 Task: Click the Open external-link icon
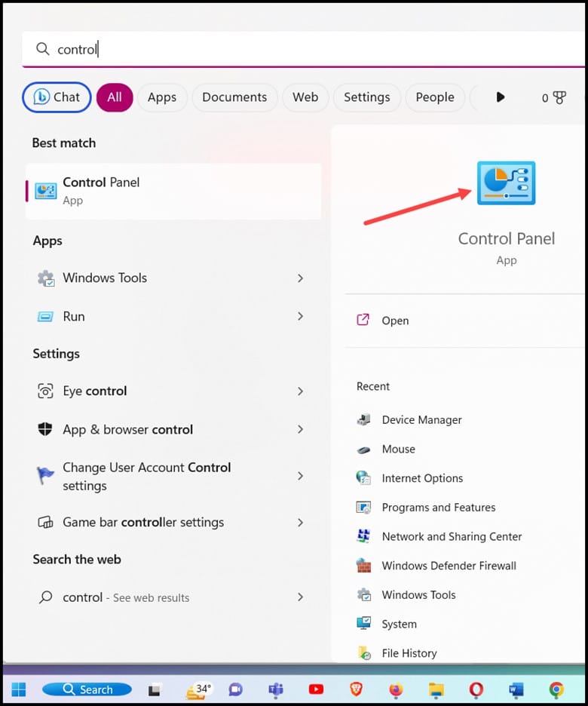[363, 320]
